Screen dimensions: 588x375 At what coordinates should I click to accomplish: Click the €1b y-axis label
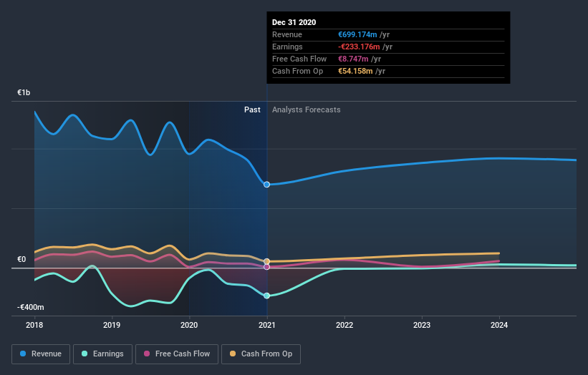coord(24,92)
